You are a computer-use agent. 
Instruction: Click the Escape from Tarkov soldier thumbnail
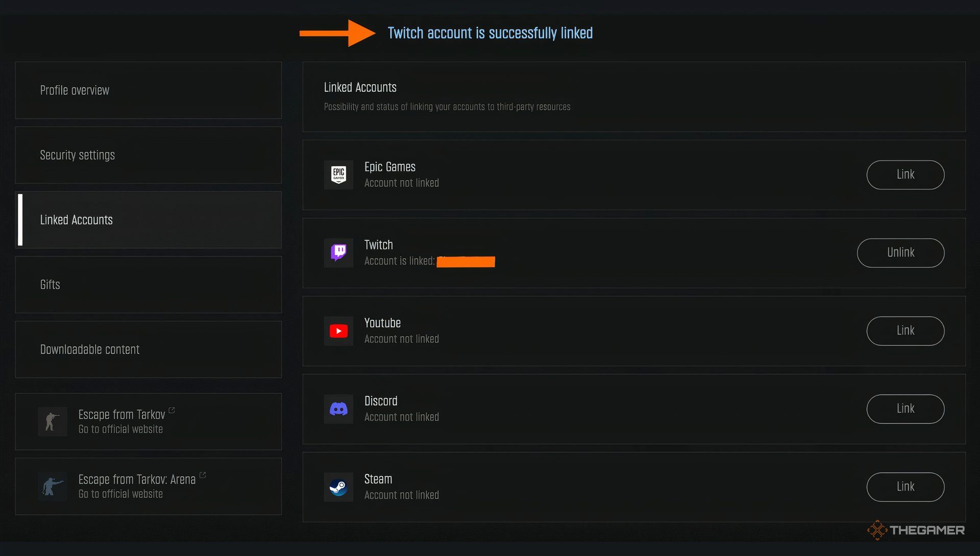click(53, 421)
